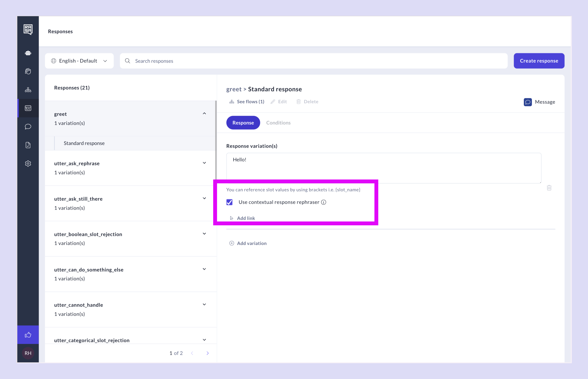Open the English - Default language dropdown
Image resolution: width=588 pixels, height=379 pixels.
(79, 61)
